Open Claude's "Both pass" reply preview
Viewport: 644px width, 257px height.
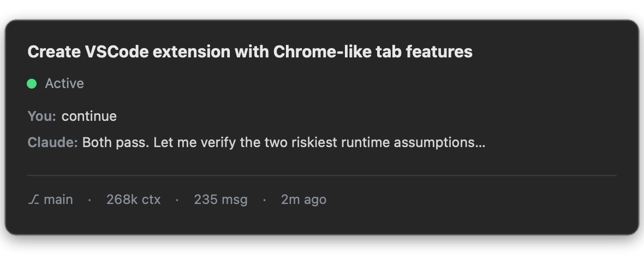pyautogui.click(x=284, y=142)
